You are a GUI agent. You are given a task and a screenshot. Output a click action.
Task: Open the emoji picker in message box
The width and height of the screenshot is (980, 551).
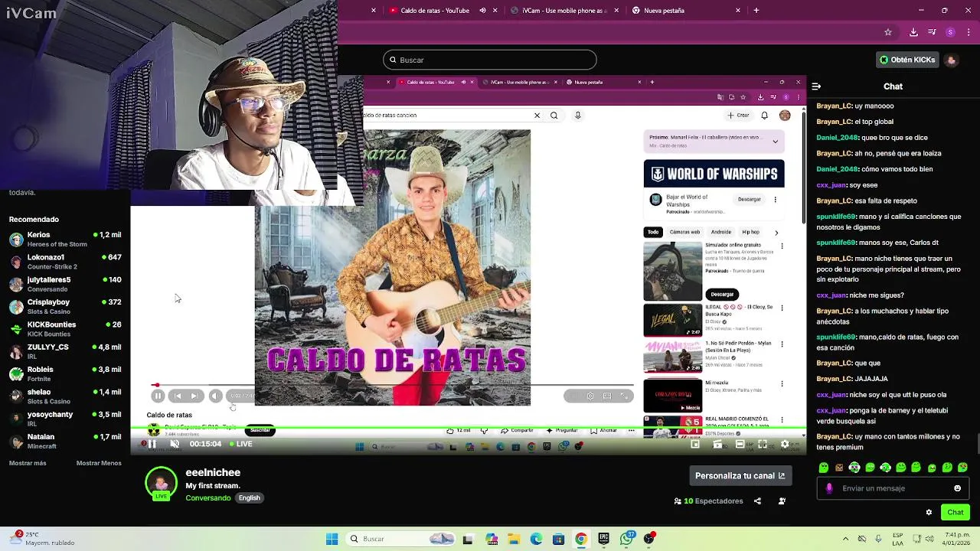coord(957,488)
